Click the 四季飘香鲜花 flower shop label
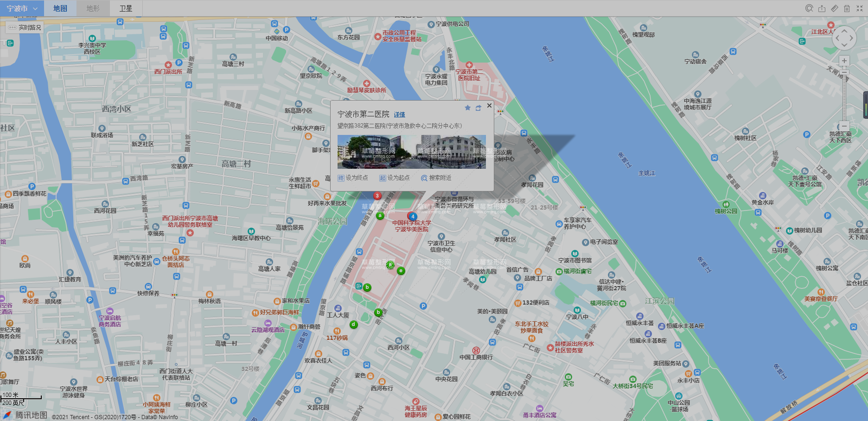 [30, 194]
